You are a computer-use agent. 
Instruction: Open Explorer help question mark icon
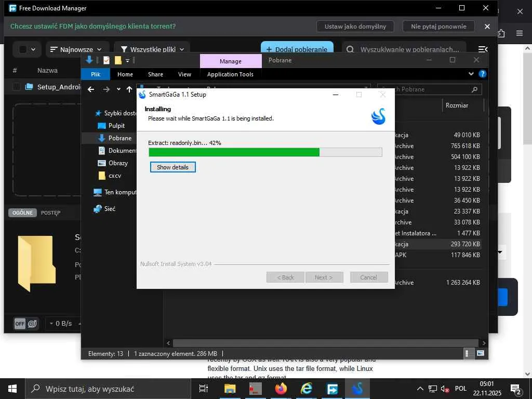pyautogui.click(x=482, y=74)
